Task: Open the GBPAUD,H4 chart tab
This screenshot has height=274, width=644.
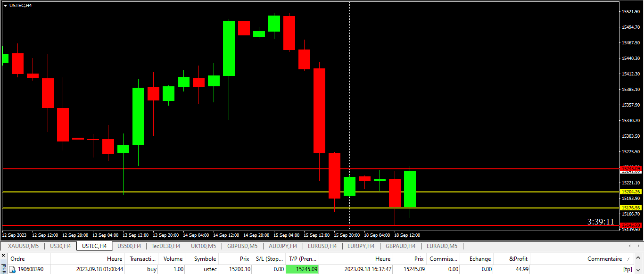Action: coord(400,246)
